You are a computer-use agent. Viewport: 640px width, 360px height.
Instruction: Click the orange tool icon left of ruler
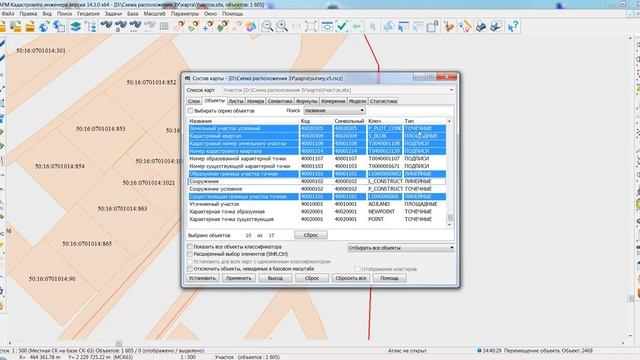[x=449, y=27]
